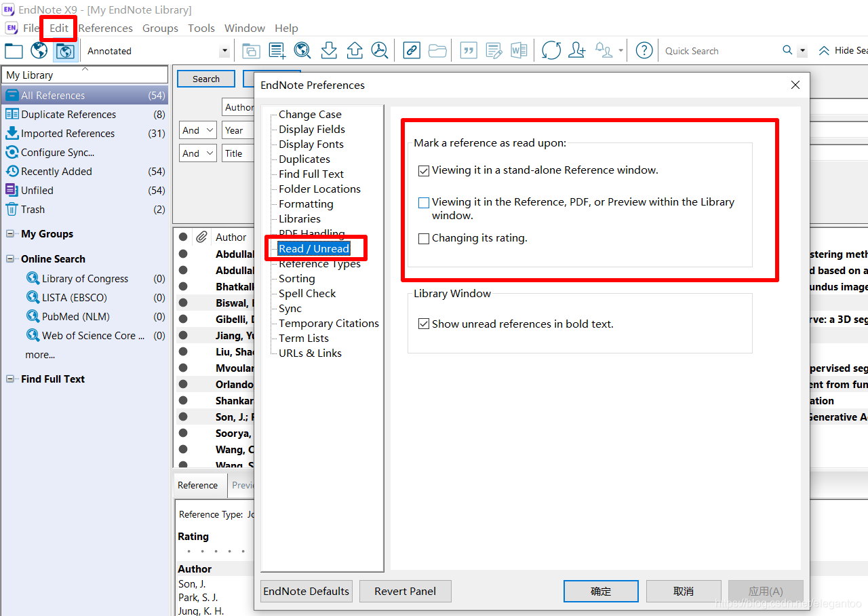This screenshot has height=616, width=868.
Task: Click the read/unread dot column header
Action: click(183, 237)
